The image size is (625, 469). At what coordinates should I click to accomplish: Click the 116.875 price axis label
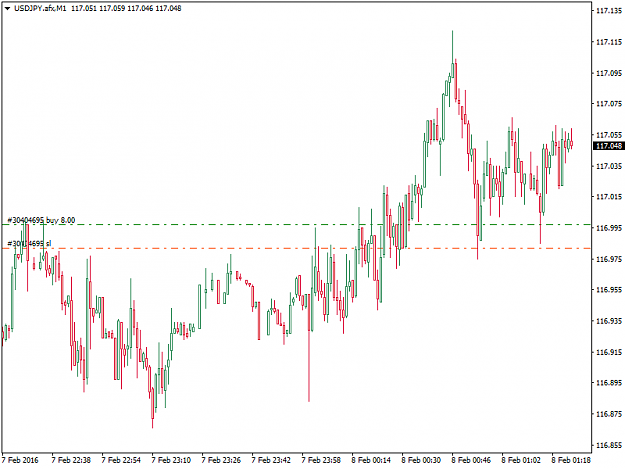(x=609, y=414)
